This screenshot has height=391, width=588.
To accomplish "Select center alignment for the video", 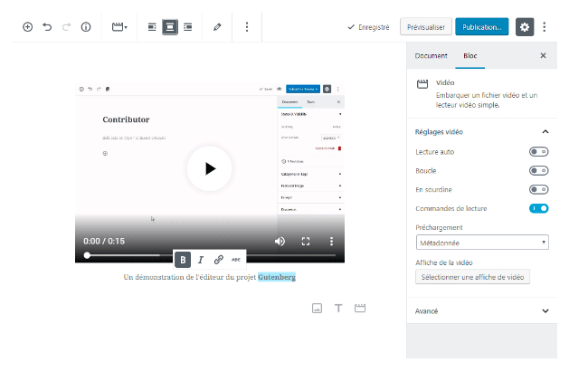I will tap(169, 27).
